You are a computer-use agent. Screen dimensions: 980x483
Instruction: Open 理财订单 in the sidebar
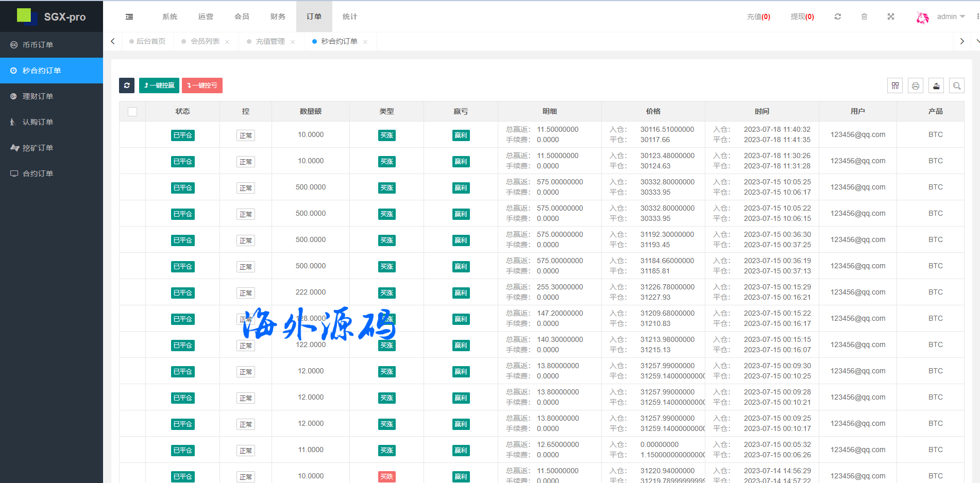(38, 96)
